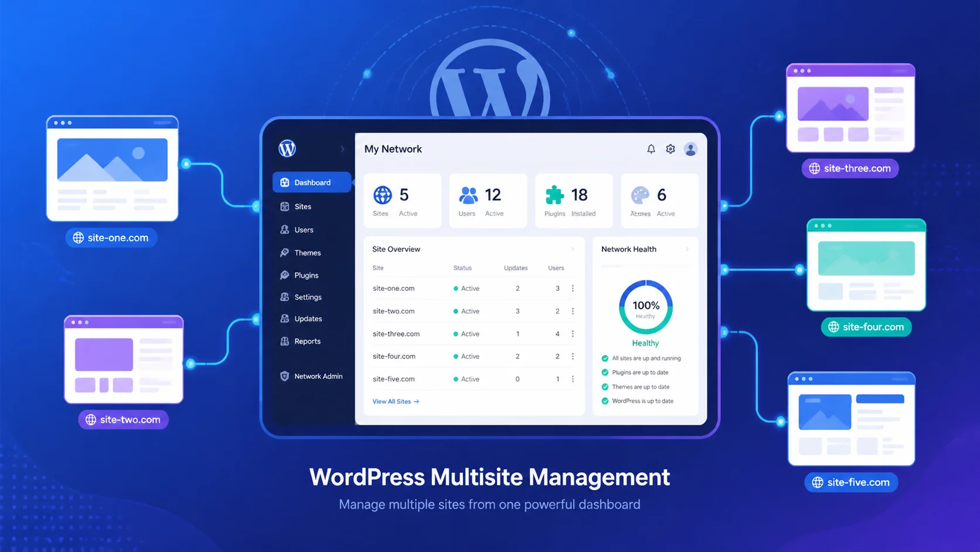Click the site-one.com label pill
The width and height of the screenshot is (980, 552).
point(111,238)
